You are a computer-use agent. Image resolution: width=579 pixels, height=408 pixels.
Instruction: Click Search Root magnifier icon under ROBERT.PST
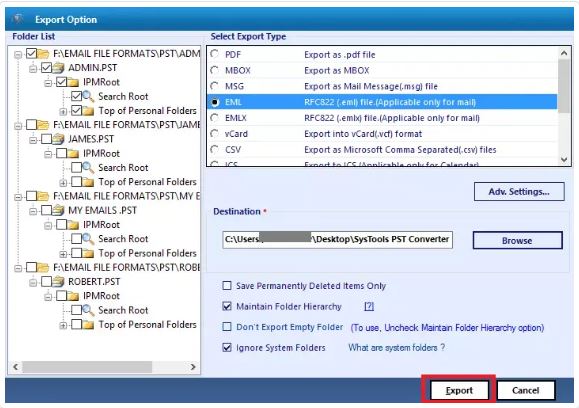click(88, 310)
